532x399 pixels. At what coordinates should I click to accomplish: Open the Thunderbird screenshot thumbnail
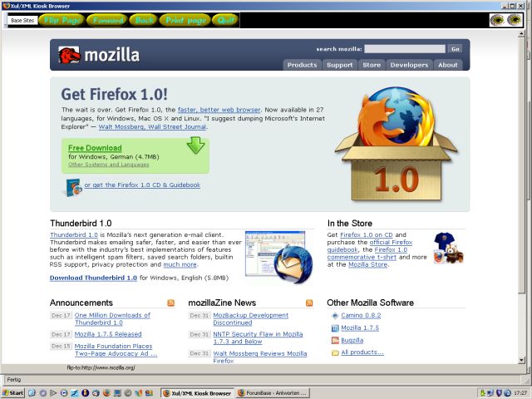[279, 257]
